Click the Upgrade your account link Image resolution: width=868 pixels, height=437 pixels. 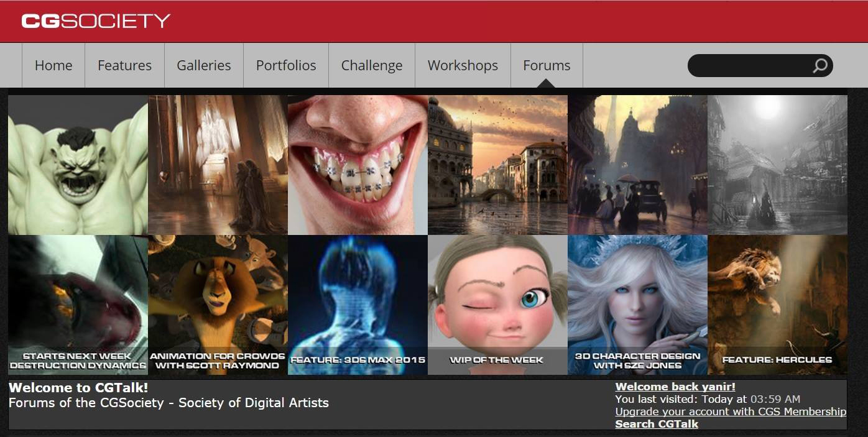click(x=730, y=412)
